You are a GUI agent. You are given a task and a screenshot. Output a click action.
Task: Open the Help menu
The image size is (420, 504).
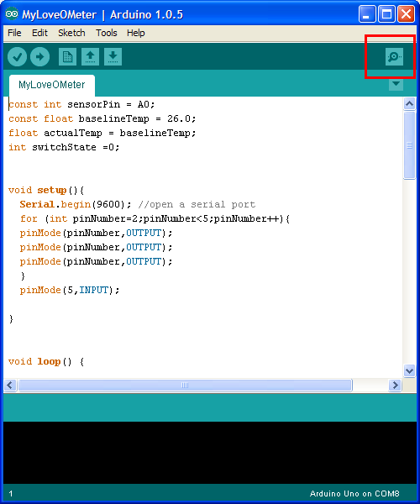pyautogui.click(x=135, y=33)
